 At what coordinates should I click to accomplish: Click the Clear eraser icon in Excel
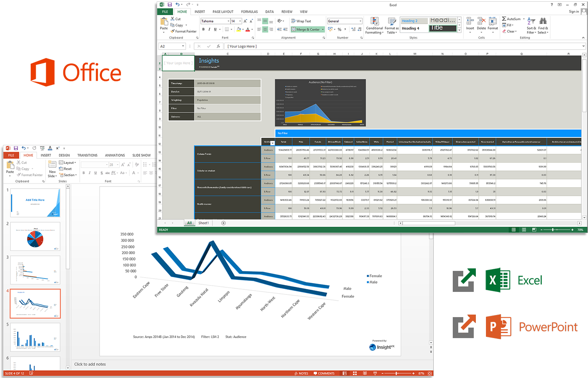pos(504,31)
